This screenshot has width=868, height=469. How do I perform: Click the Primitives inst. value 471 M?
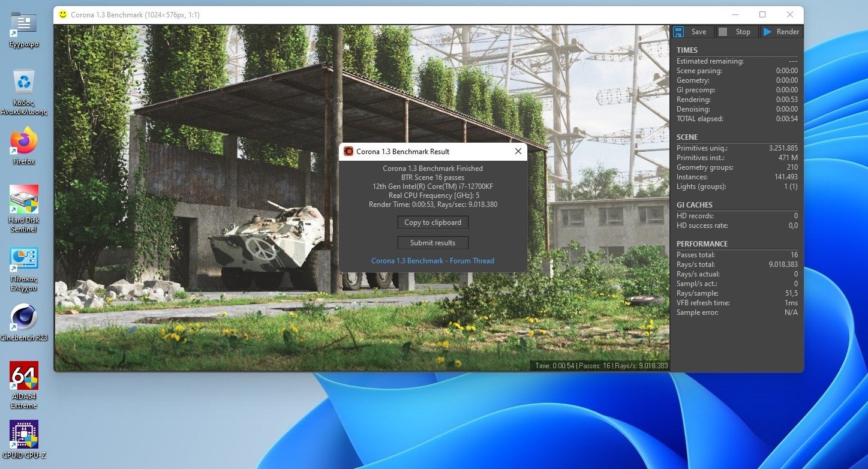788,158
